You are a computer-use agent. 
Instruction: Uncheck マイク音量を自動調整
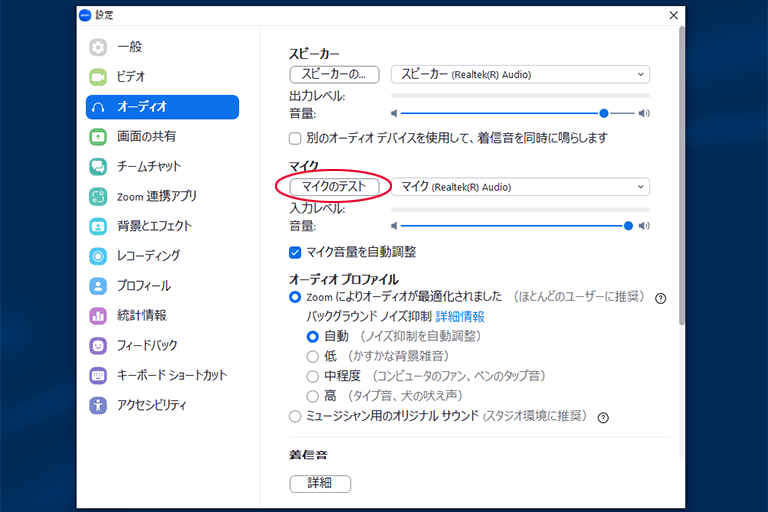(295, 252)
